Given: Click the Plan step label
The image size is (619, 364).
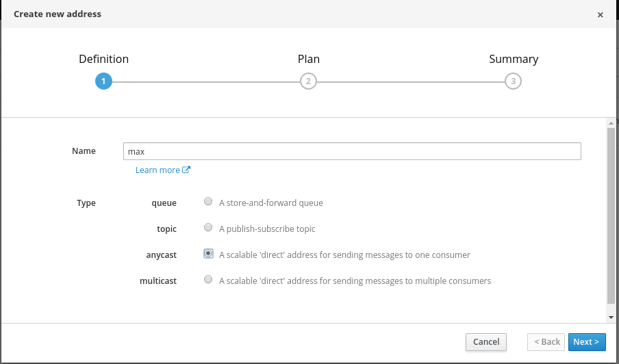Looking at the screenshot, I should click(308, 60).
